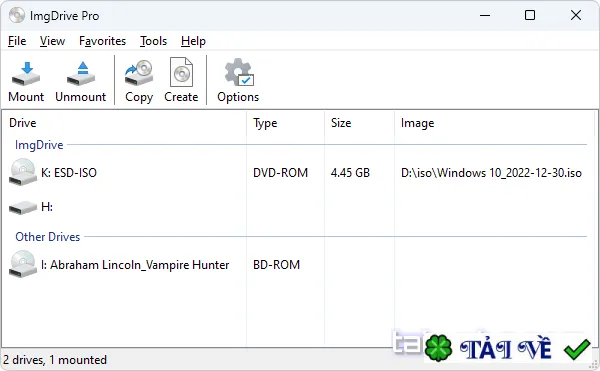Screen dimensions: 600x371
Task: Click the Copy disc toolbar icon
Action: [x=139, y=73]
